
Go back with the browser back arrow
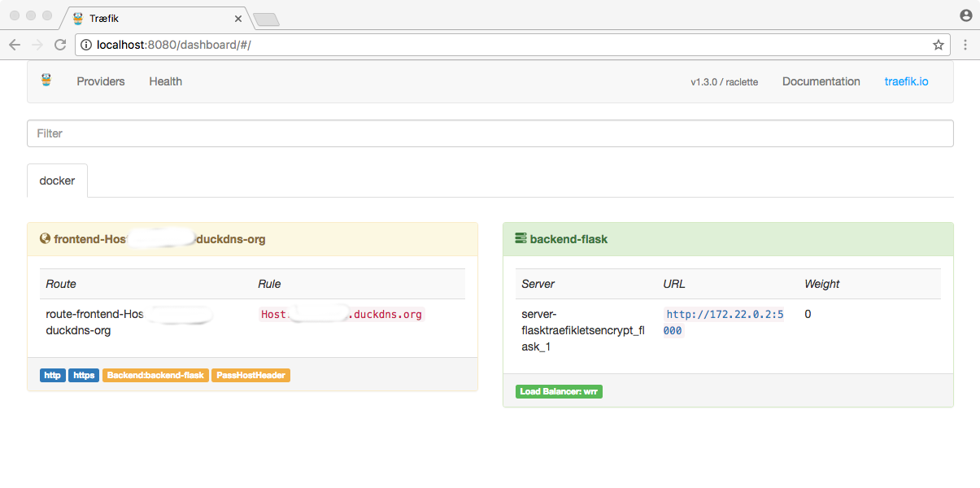pos(15,45)
